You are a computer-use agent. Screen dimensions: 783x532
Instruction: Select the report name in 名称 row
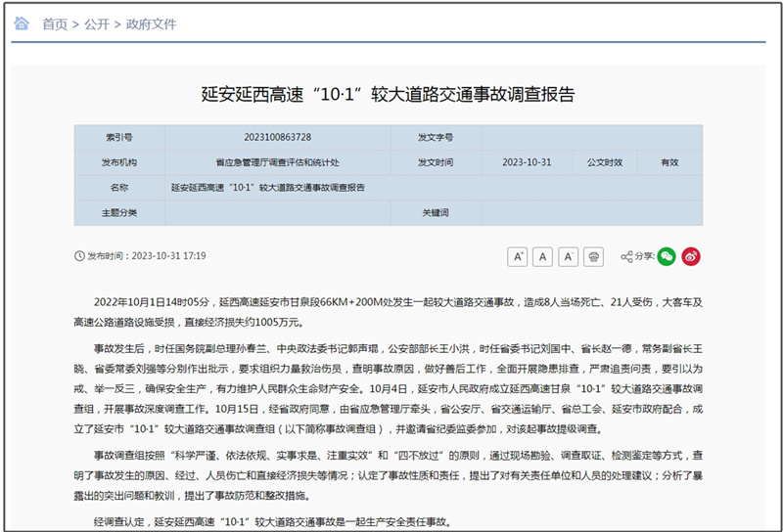click(267, 188)
